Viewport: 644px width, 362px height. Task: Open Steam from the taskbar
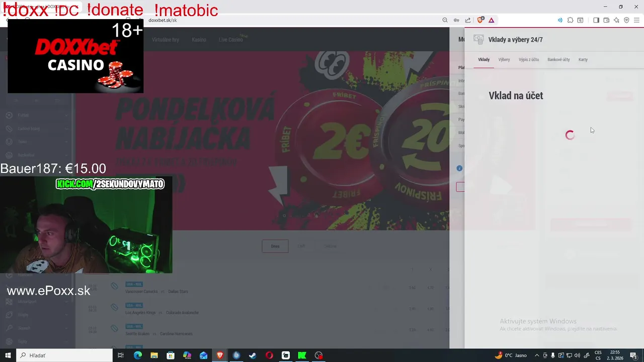(253, 355)
